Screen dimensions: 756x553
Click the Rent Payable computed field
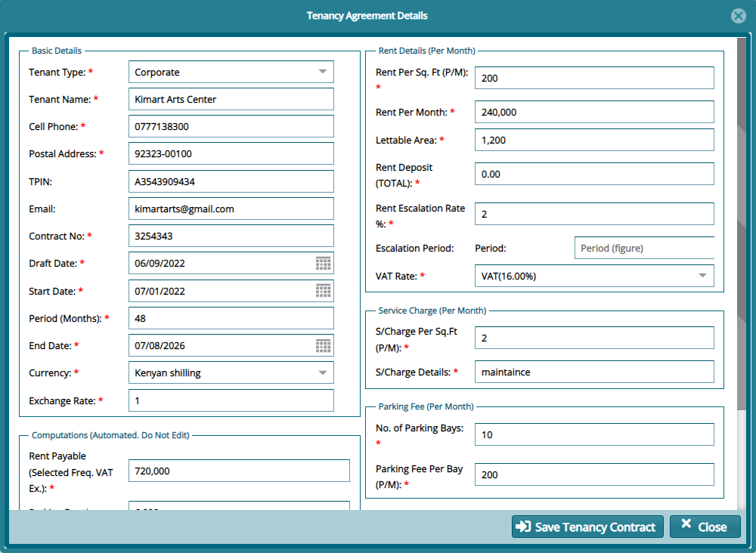pyautogui.click(x=239, y=471)
